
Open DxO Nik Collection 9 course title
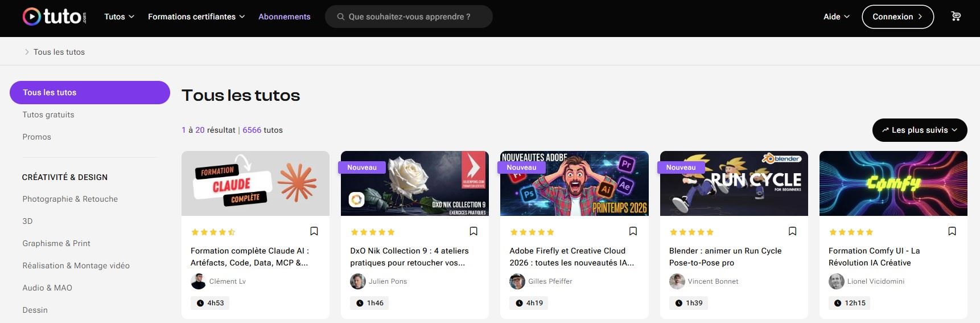pyautogui.click(x=409, y=256)
